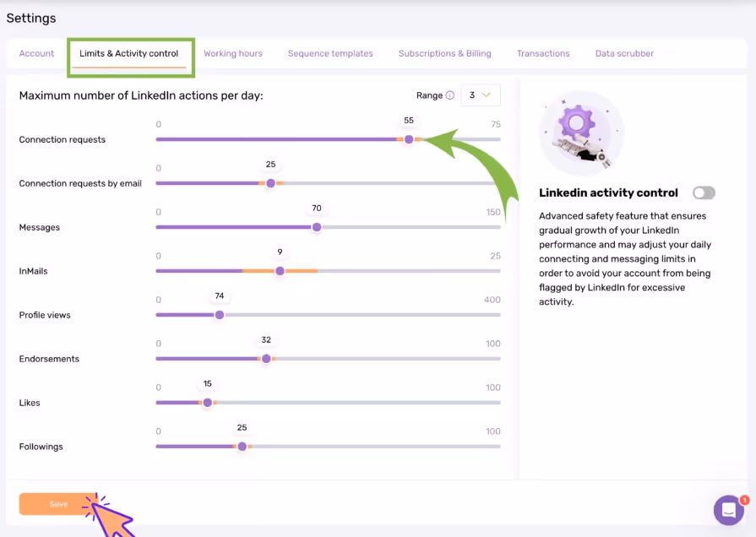The height and width of the screenshot is (537, 756).
Task: Stay on Limits & Activity control tab
Action: [x=131, y=53]
